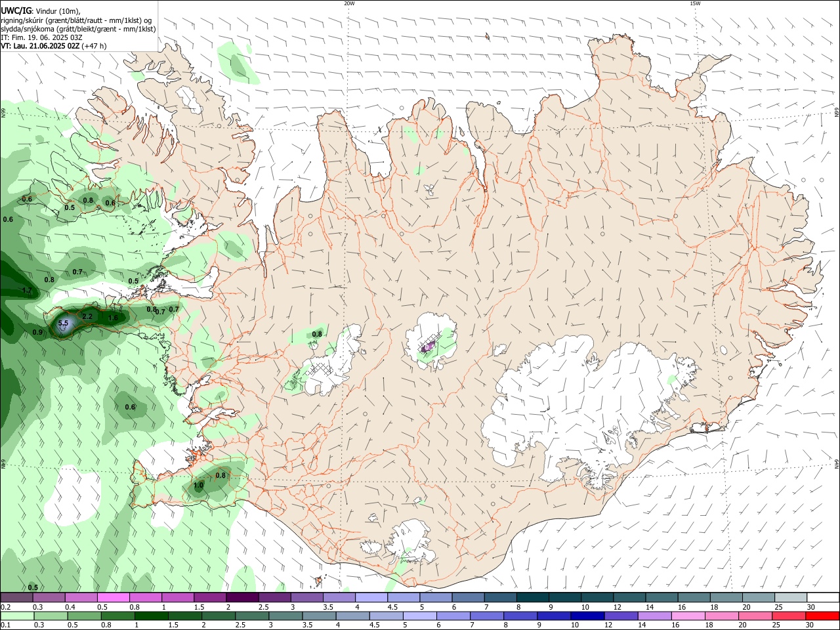The height and width of the screenshot is (630, 840).
Task: Click the 2.2 precipitation value label
Action: tap(87, 316)
